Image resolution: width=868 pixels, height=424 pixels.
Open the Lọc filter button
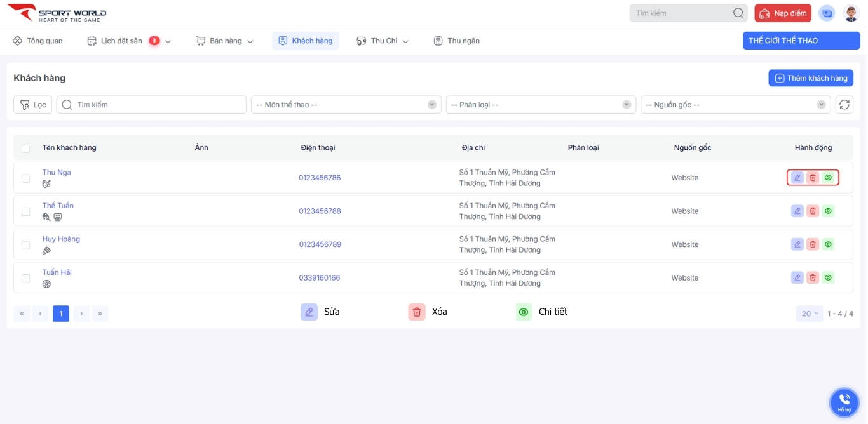33,105
